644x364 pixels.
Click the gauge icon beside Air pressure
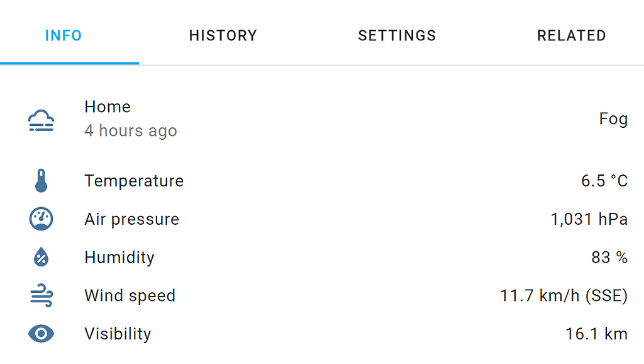coord(42,219)
